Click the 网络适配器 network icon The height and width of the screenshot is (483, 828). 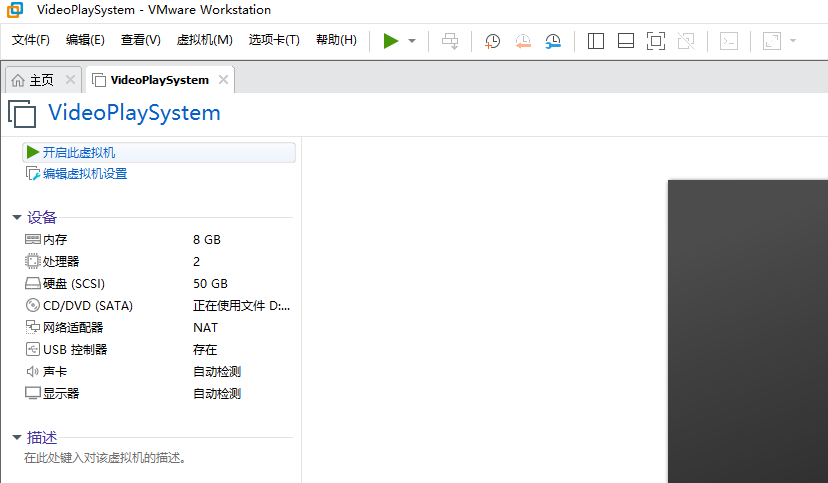33,327
